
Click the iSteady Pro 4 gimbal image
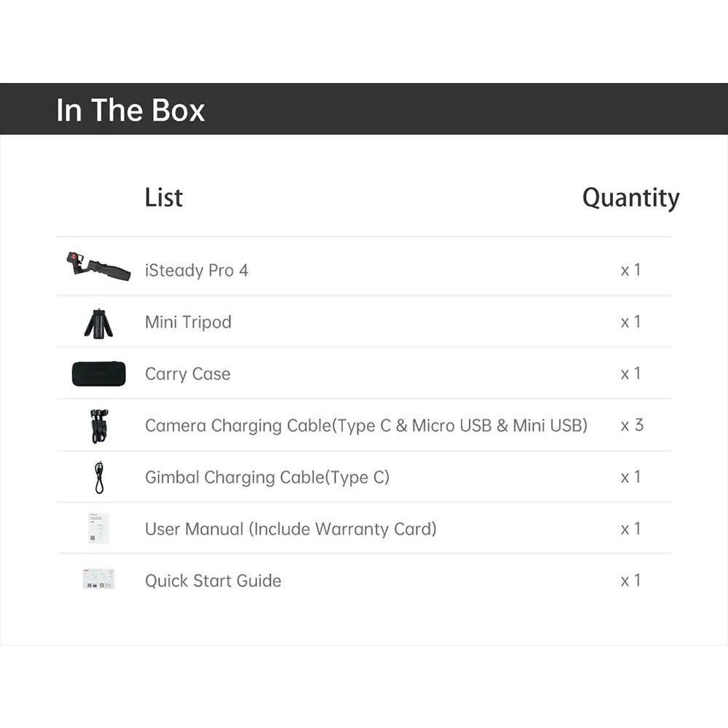[98, 266]
